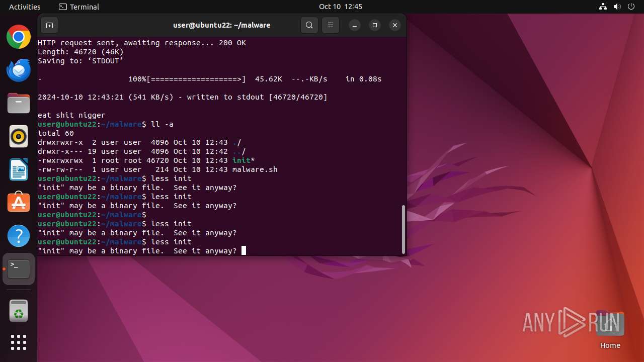Click '200 OK' response text
This screenshot has height=362, width=644.
point(232,43)
